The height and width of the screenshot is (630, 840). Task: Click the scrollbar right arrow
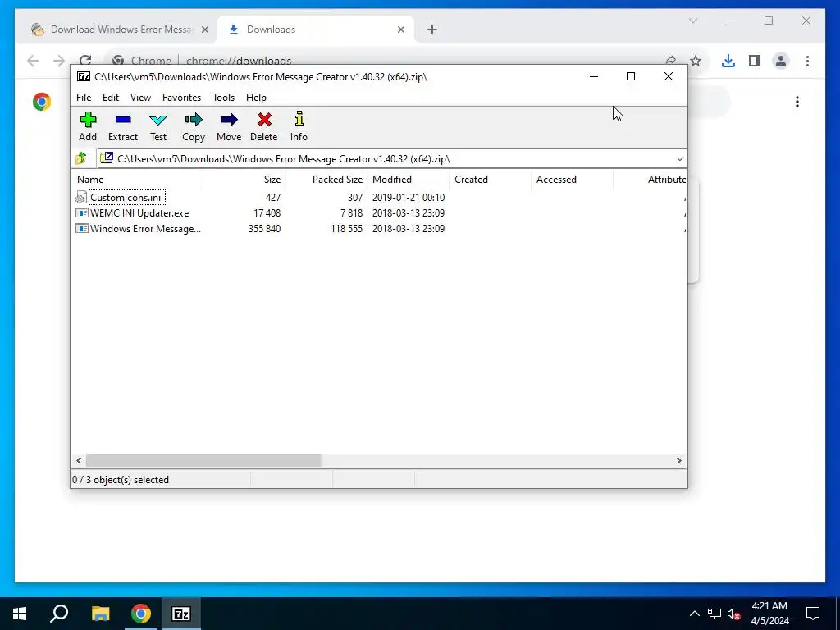coord(678,461)
